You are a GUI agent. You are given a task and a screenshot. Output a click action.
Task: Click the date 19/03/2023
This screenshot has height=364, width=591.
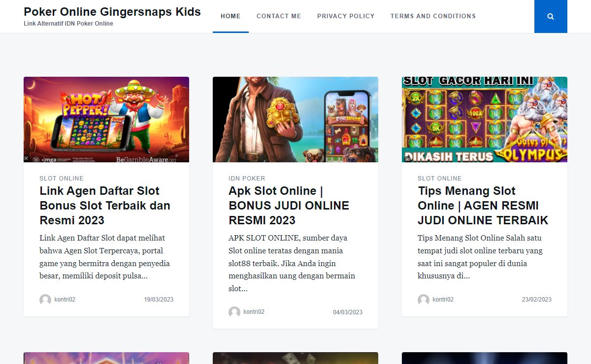click(x=159, y=300)
